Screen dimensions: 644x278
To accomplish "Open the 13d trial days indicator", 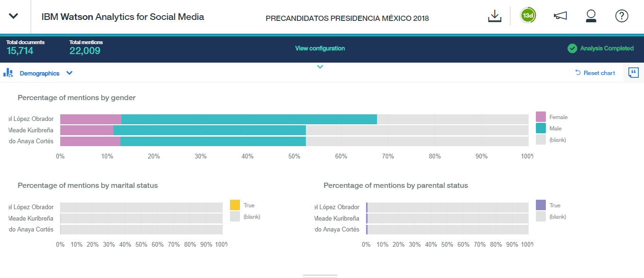I will click(528, 16).
